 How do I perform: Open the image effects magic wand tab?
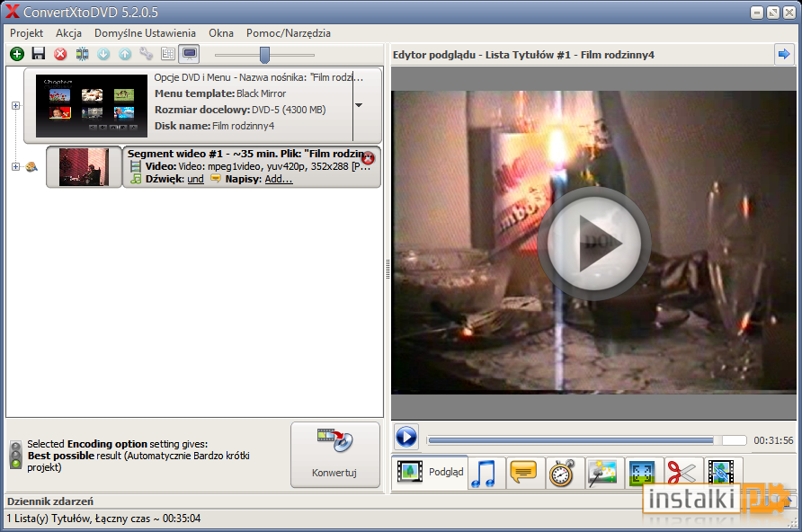pos(602,473)
